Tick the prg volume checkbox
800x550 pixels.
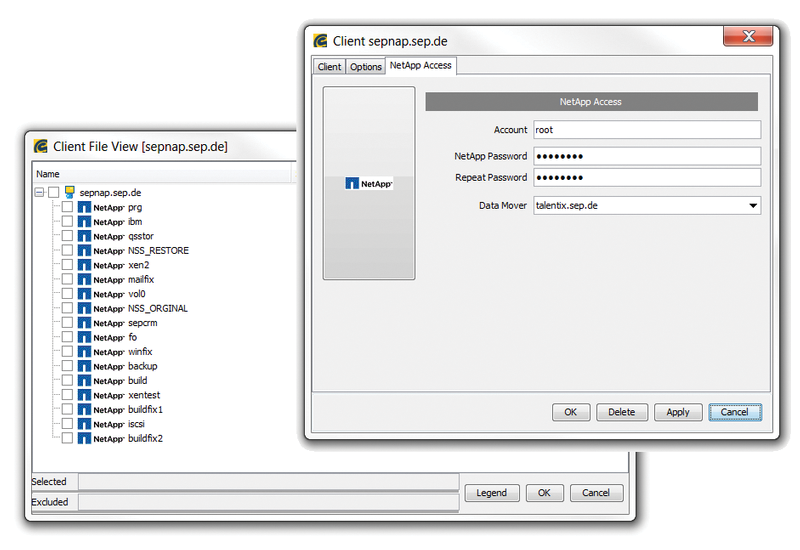[x=67, y=207]
